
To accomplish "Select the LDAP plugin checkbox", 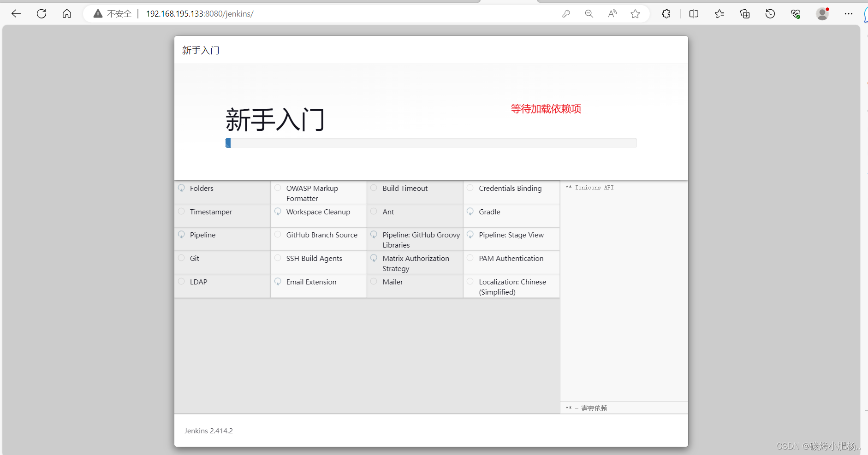I will [x=181, y=281].
